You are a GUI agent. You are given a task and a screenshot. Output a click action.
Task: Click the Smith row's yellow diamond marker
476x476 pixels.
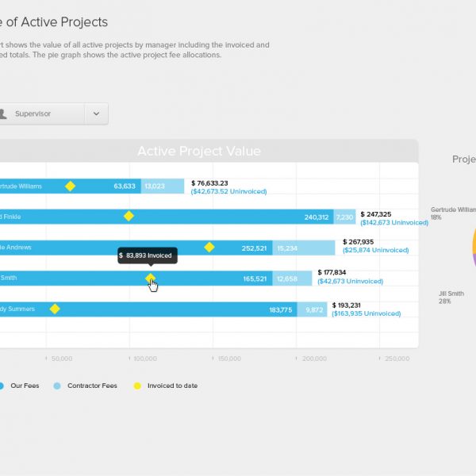coord(150,278)
